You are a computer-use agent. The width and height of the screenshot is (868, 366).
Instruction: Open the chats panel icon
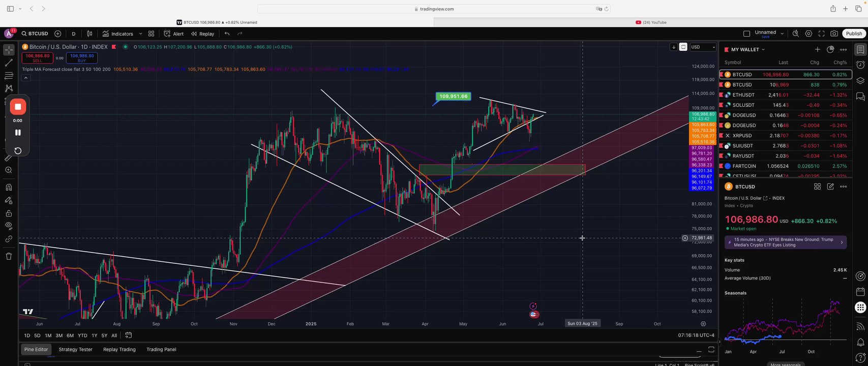860,96
